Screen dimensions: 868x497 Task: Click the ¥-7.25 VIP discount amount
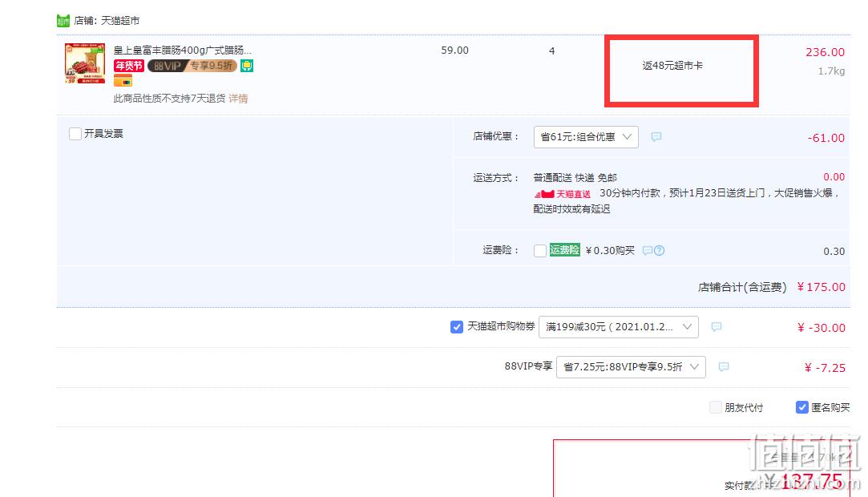(x=824, y=368)
